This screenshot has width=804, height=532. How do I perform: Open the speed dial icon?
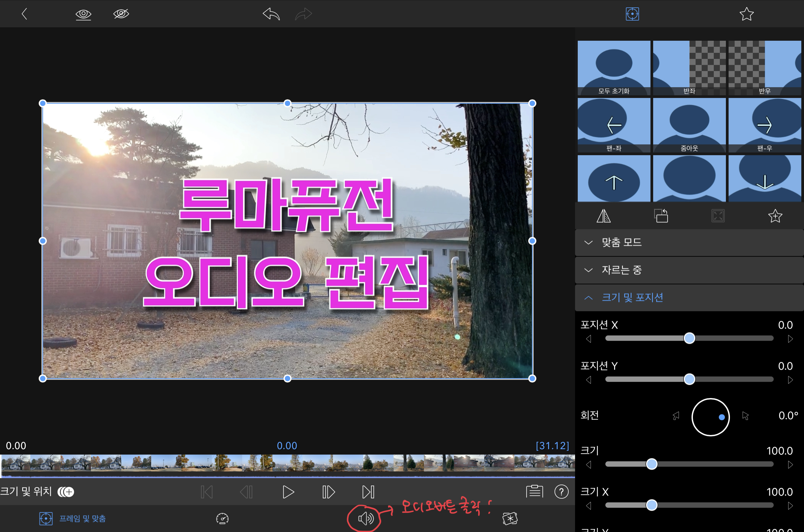point(223,519)
